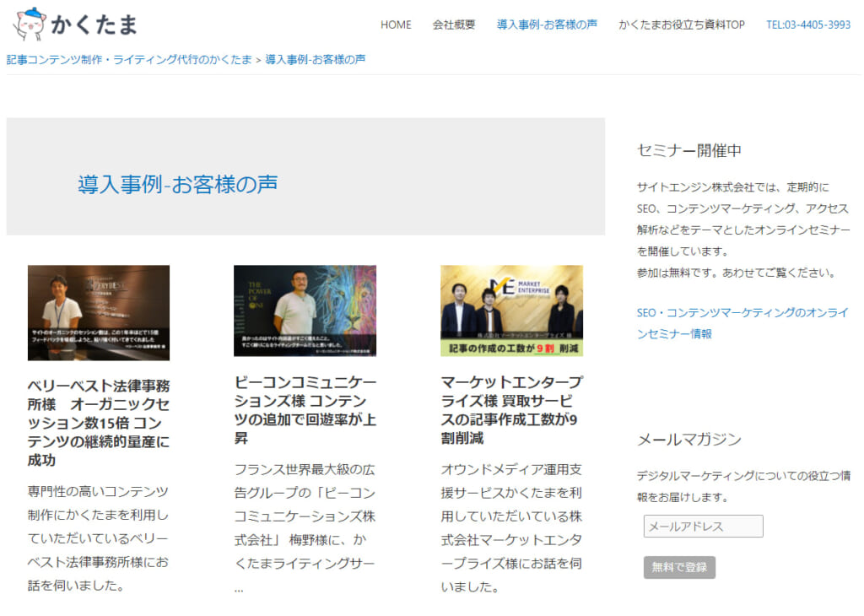The height and width of the screenshot is (616, 864).
Task: Click text デジタルマーケティングについての役立つ情報
Action: 744,487
